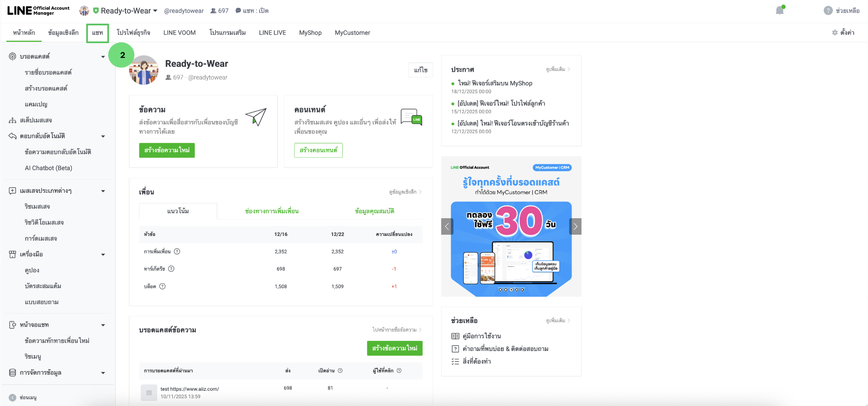Screen dimensions: 868x406
Task: Open the แชท tab
Action: pos(98,33)
